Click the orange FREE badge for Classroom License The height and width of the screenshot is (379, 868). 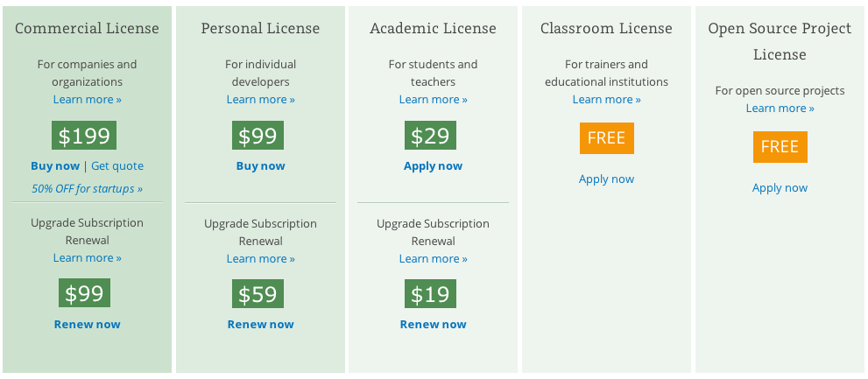[607, 138]
